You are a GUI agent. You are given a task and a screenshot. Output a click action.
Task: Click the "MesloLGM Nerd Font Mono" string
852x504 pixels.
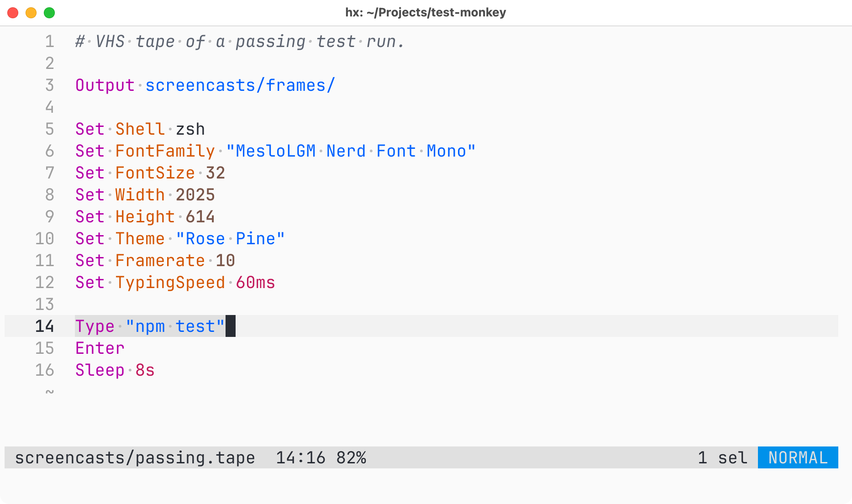(x=351, y=151)
